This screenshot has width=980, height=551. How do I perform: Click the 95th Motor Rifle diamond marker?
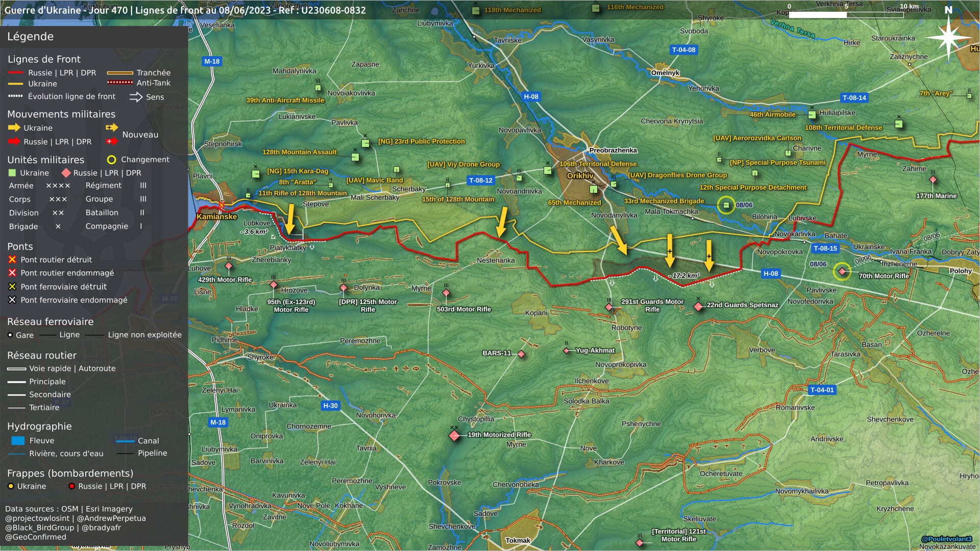[x=274, y=285]
